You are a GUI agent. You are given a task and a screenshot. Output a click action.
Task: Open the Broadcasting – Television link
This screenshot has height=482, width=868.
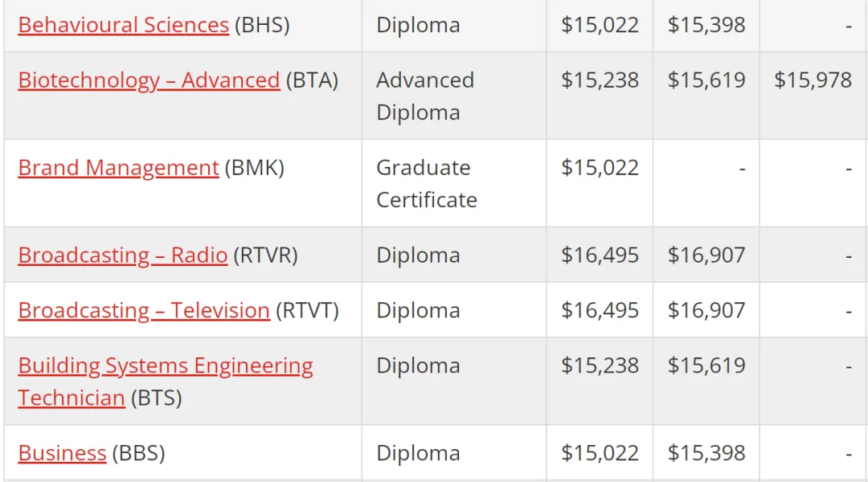[144, 310]
